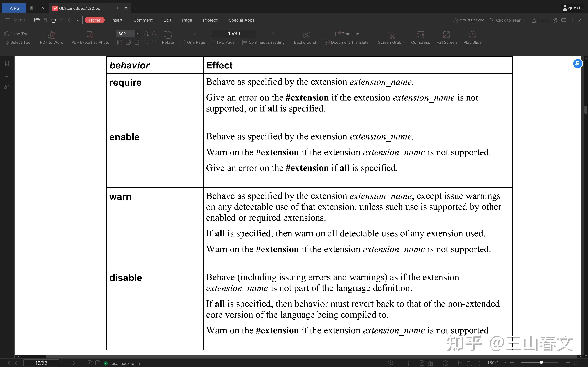
Task: Switch to One Page view
Action: [x=193, y=42]
